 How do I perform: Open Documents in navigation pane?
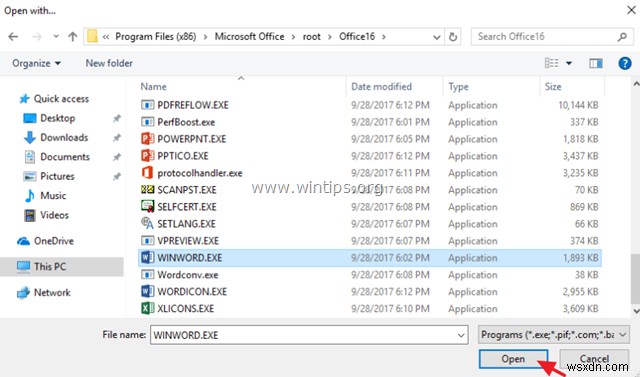coord(57,157)
